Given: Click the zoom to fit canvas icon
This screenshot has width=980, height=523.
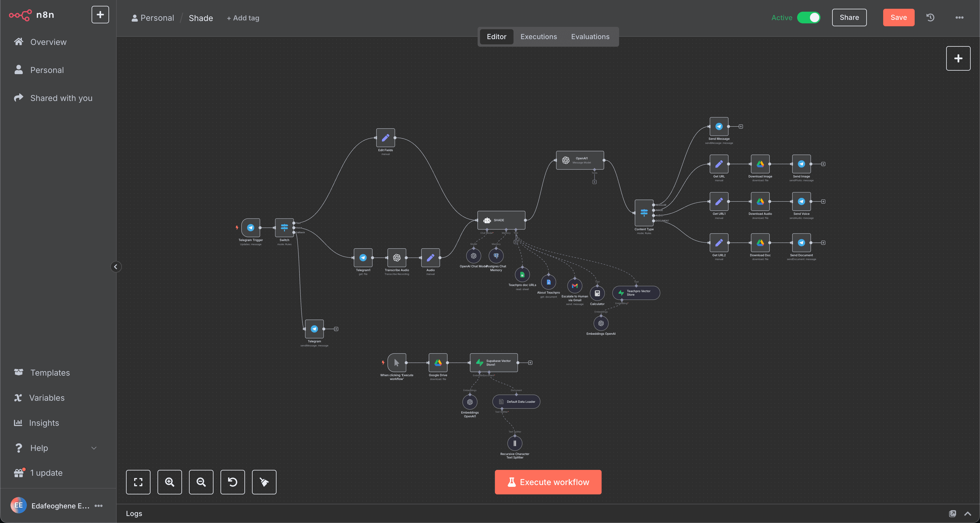Looking at the screenshot, I should click(138, 482).
